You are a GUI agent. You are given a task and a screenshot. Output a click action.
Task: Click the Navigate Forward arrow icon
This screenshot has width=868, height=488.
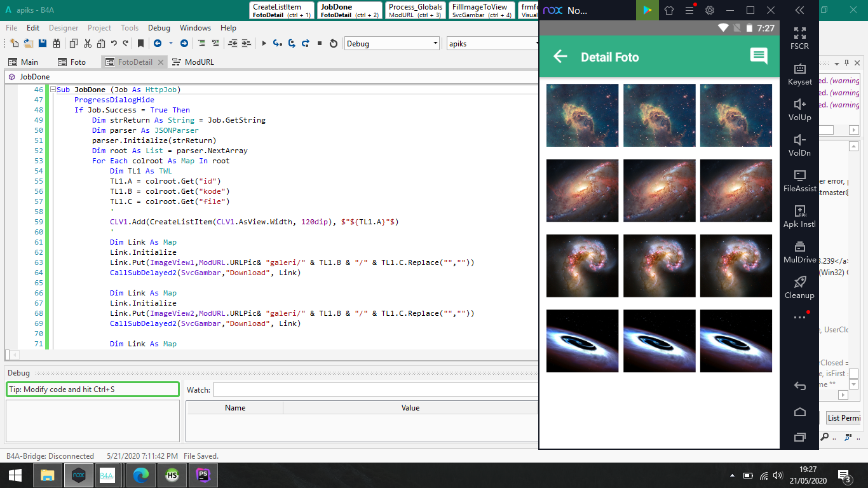point(184,43)
